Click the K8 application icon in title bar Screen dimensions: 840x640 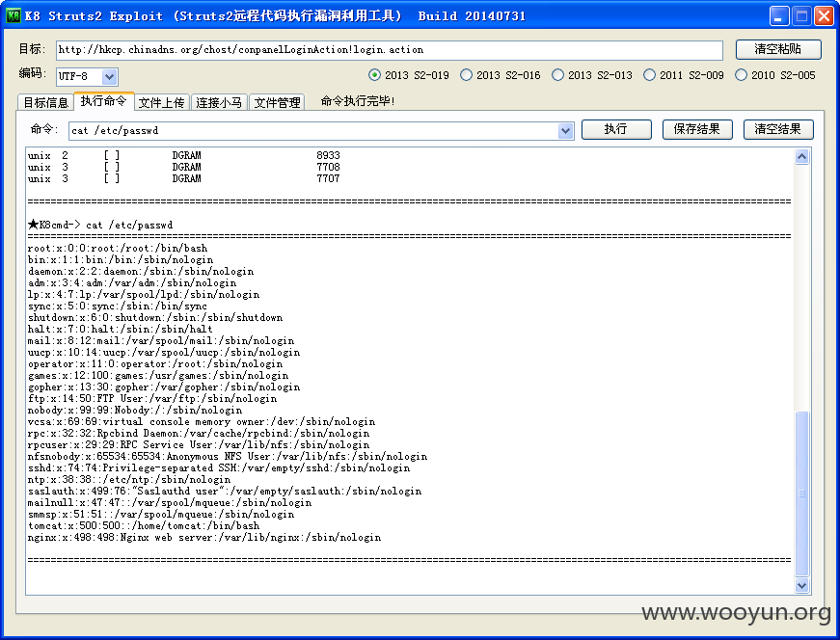click(x=13, y=15)
